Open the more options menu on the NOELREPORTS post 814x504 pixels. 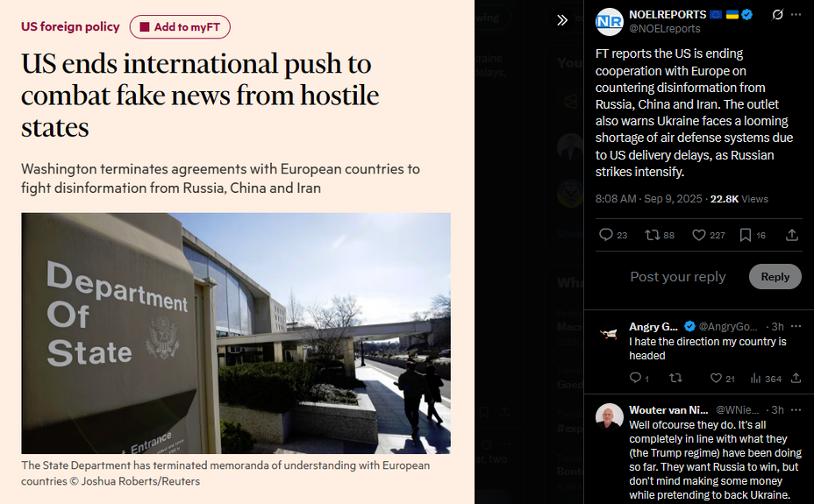coord(796,15)
